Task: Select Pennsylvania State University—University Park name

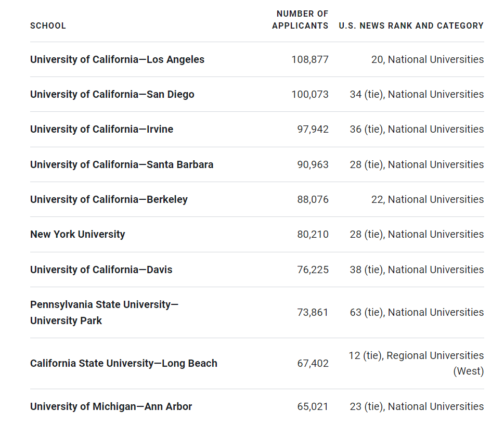Action: point(104,312)
